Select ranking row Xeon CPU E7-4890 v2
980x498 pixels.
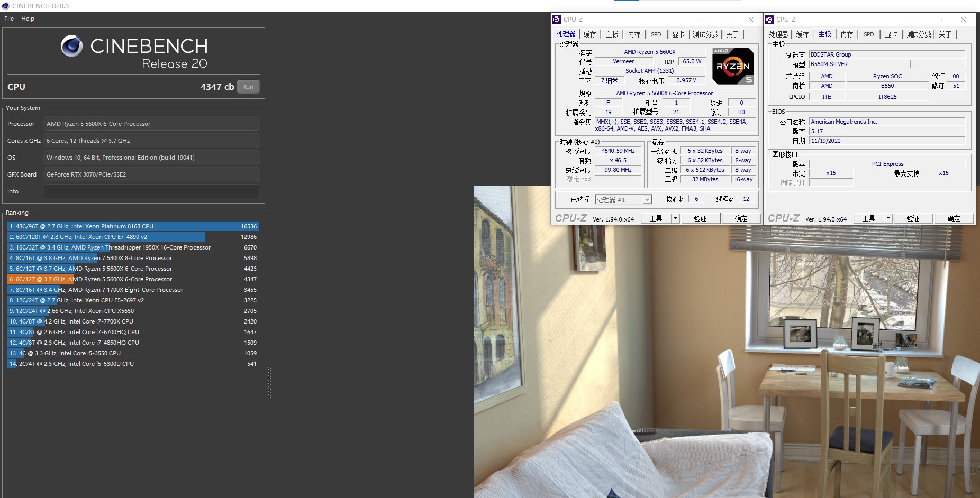tap(133, 237)
